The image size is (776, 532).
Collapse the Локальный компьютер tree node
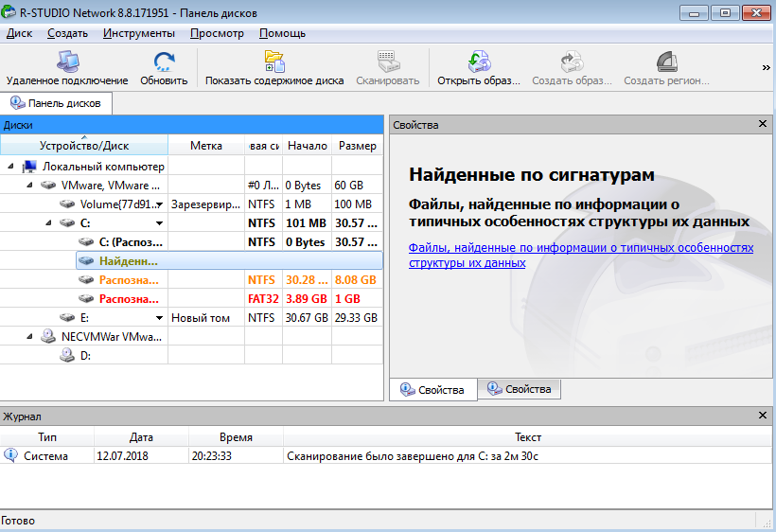(11, 167)
